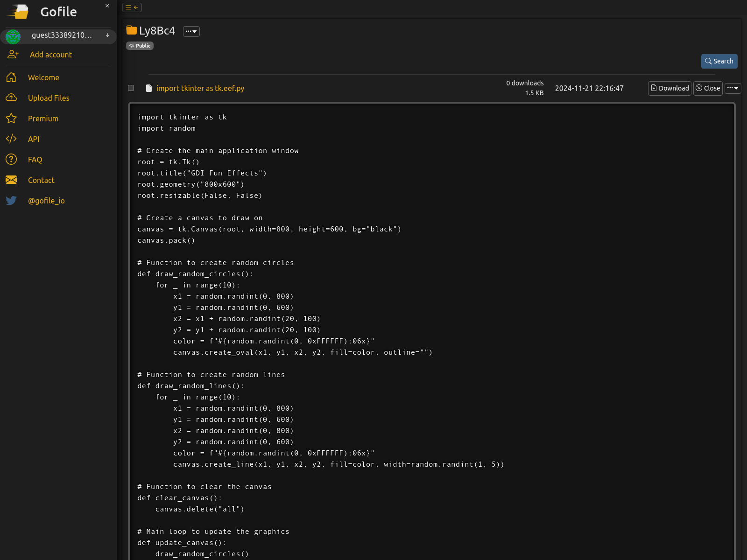The image size is (747, 560).
Task: Click the 'def clear_canvas():' line
Action: [x=180, y=498]
